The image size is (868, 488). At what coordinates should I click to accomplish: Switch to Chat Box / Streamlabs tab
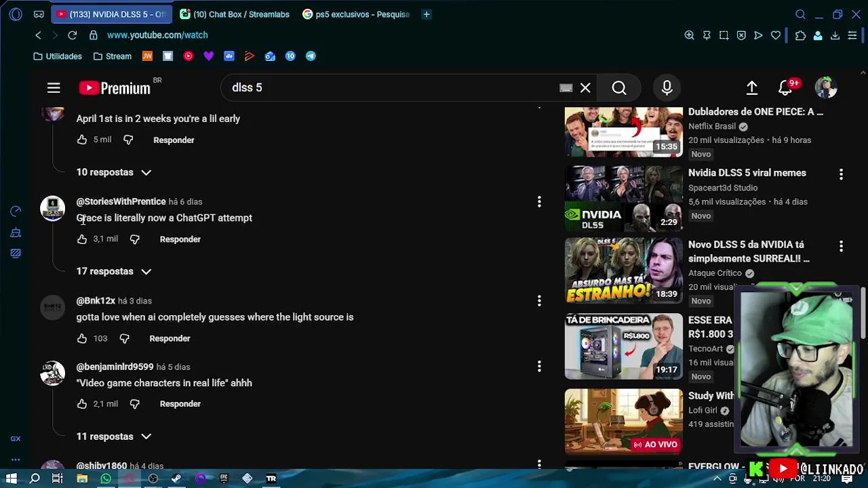coord(235,14)
